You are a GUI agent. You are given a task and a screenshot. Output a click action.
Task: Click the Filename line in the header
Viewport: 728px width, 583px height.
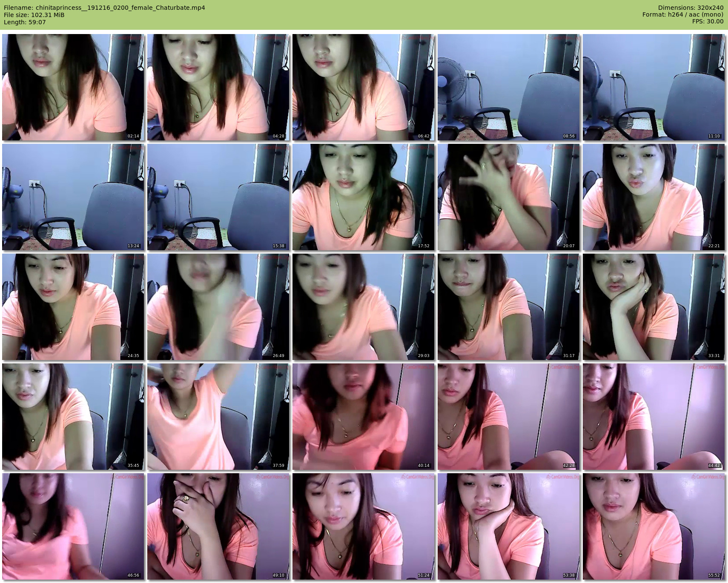point(104,8)
